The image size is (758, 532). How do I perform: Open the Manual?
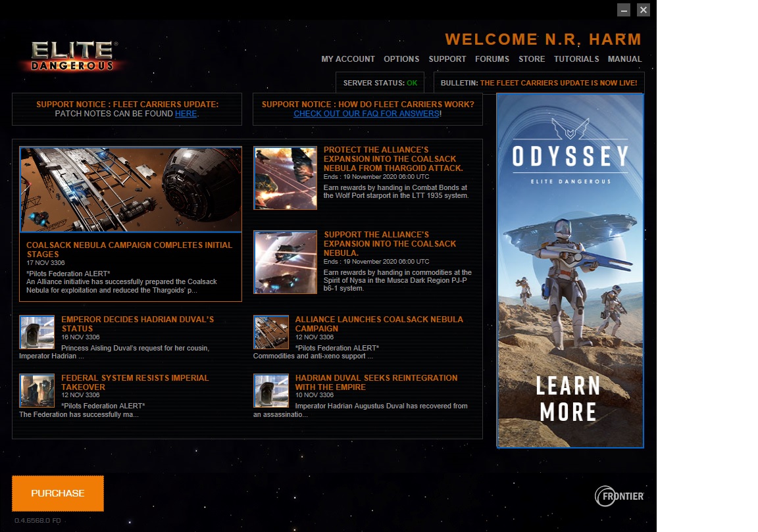click(x=624, y=59)
